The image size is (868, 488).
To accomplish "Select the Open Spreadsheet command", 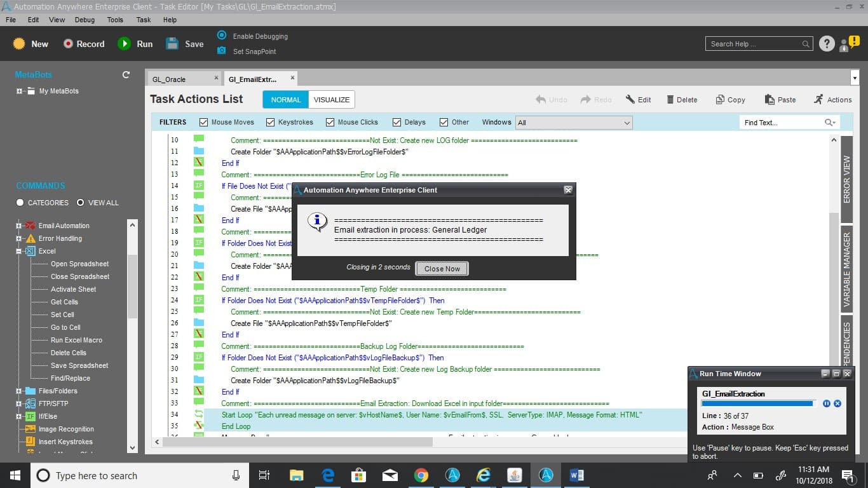I will [79, 264].
